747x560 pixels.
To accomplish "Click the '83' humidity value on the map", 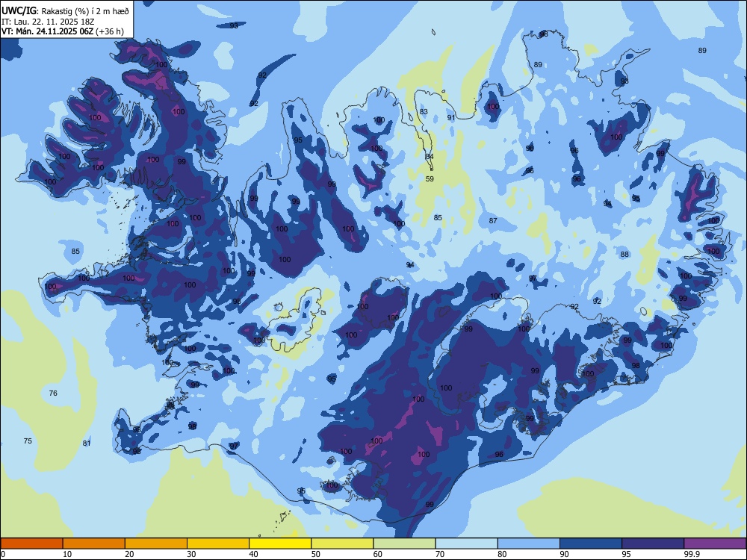I will (424, 112).
